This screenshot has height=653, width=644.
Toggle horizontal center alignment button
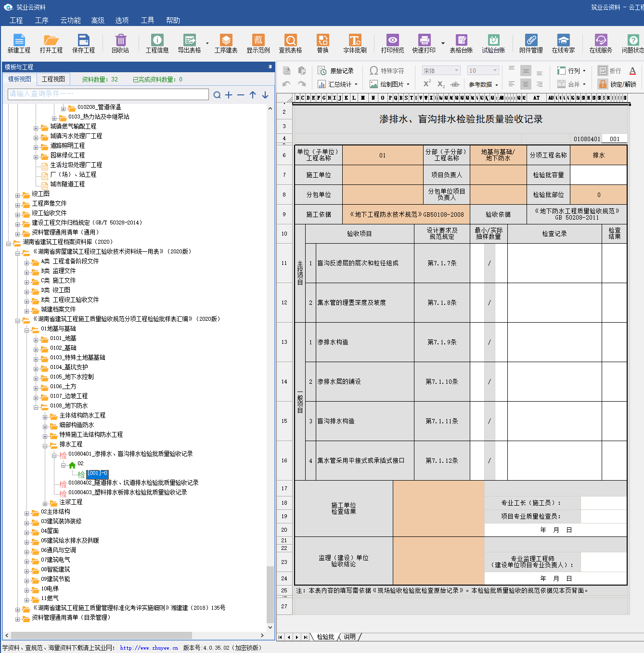(526, 84)
